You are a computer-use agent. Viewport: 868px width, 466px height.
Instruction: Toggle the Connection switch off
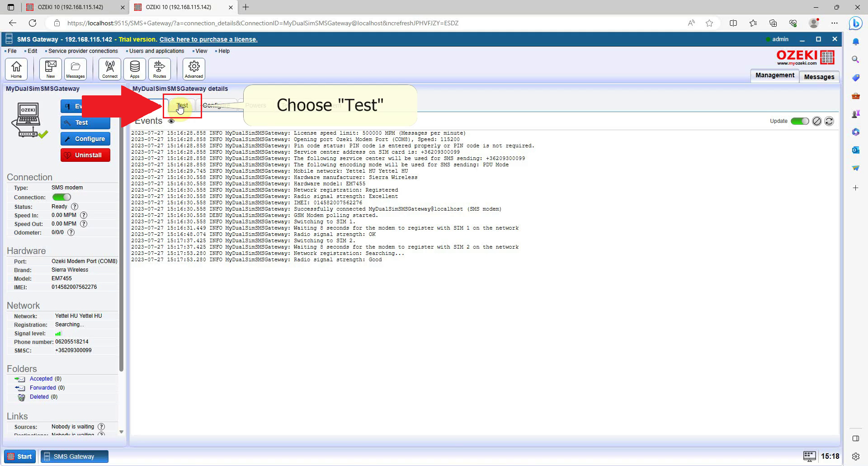pyautogui.click(x=61, y=197)
